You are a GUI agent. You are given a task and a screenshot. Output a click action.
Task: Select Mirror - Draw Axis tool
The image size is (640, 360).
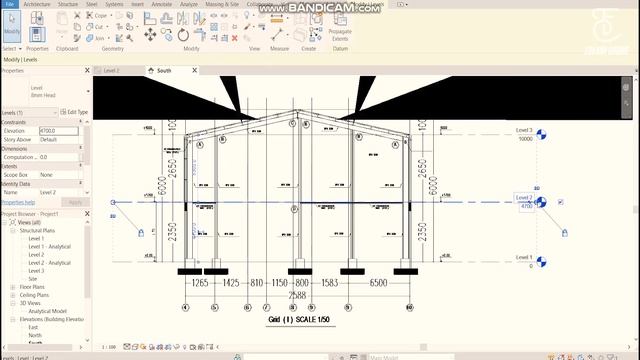pyautogui.click(x=199, y=18)
